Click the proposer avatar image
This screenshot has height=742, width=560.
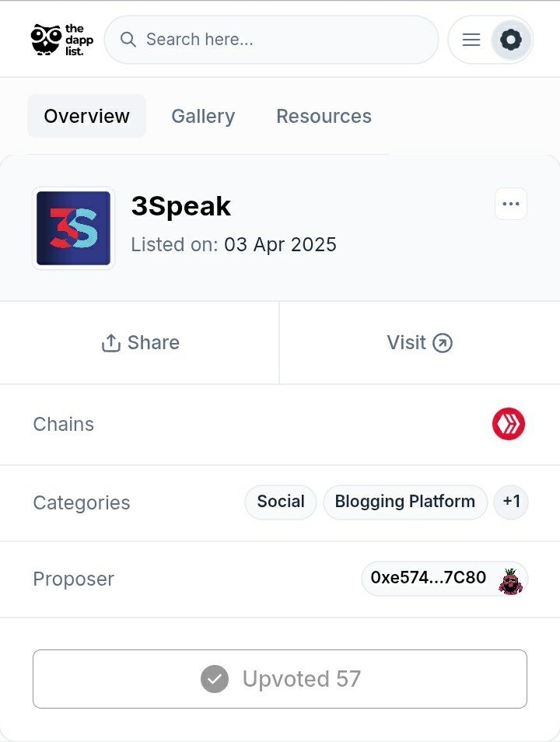[x=510, y=581]
